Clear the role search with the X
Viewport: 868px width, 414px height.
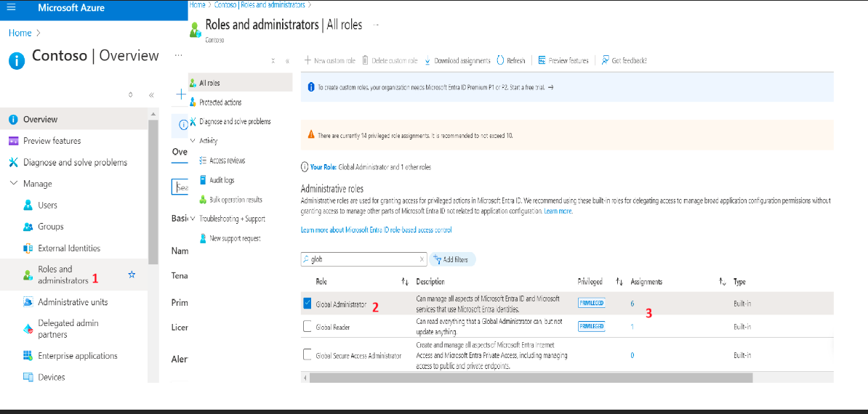coord(422,259)
